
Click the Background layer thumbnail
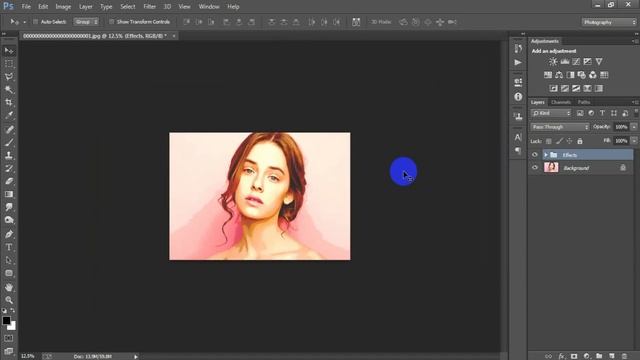pos(551,167)
